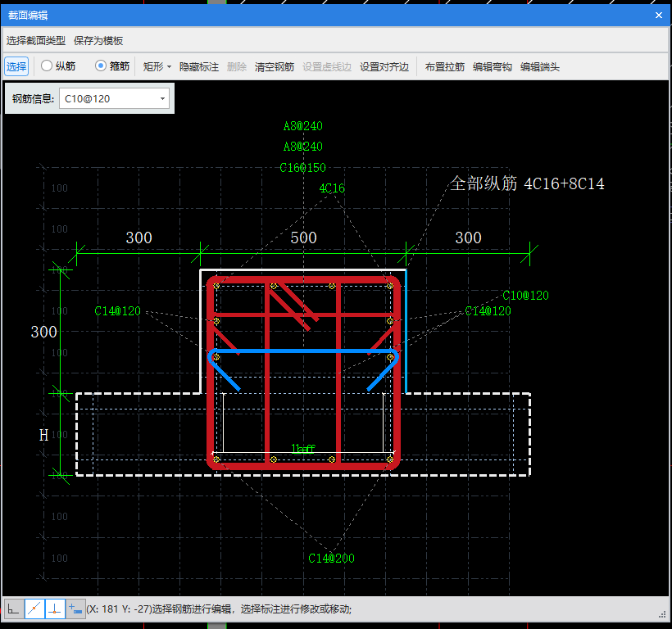Click the H height dimension label
The height and width of the screenshot is (629, 672).
pos(43,435)
